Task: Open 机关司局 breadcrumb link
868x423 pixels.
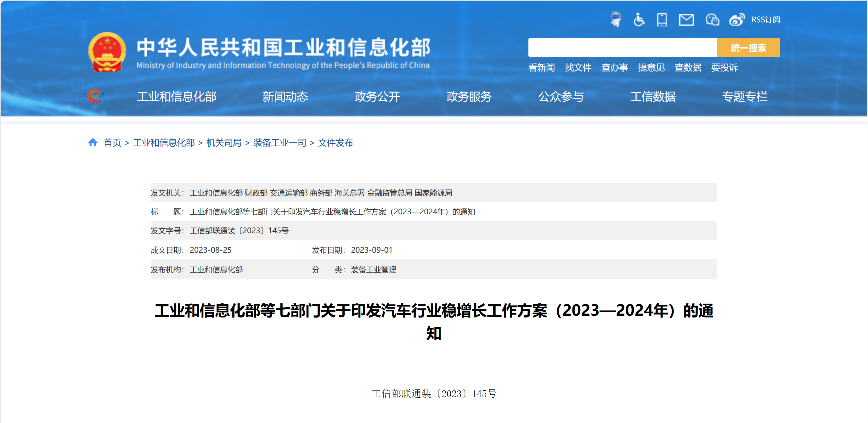Action: click(224, 143)
